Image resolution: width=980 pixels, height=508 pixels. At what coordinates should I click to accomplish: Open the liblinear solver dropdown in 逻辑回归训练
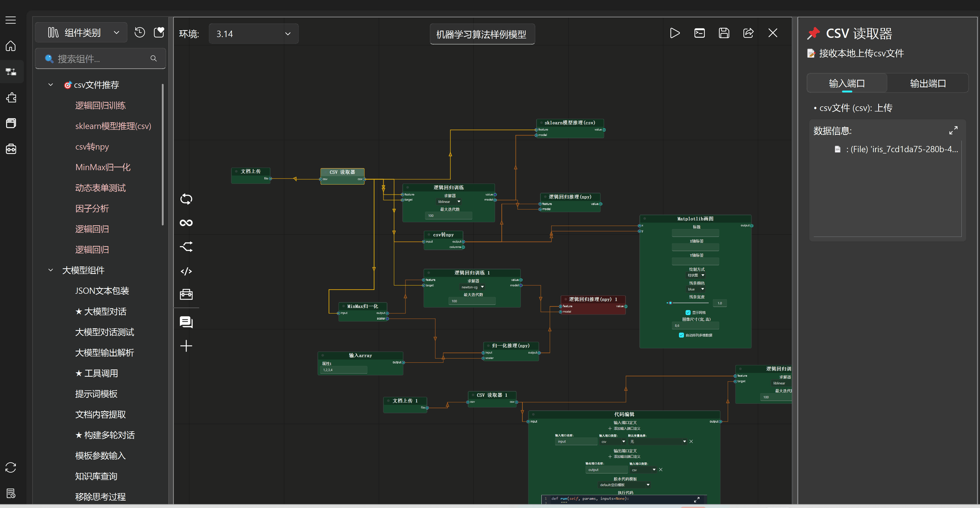449,202
